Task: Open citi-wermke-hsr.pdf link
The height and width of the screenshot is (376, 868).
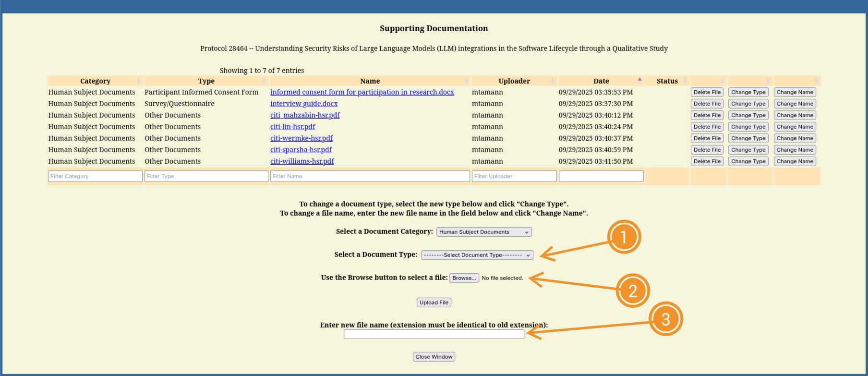Action: 301,138
